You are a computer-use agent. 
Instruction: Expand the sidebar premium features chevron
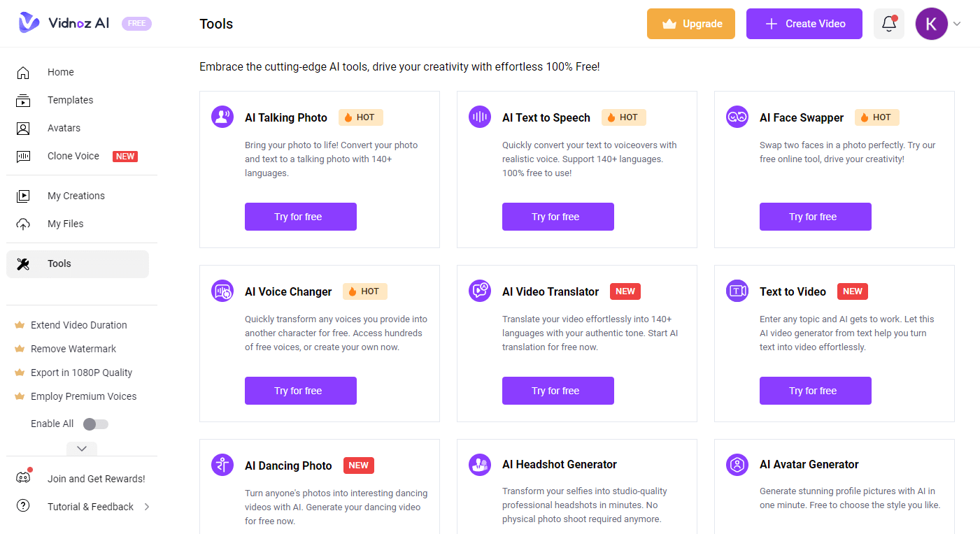point(82,449)
